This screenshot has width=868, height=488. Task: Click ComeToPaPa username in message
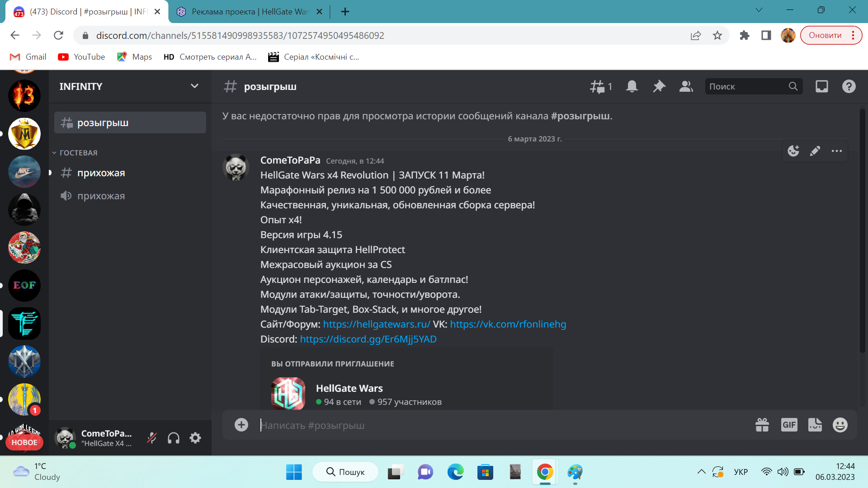290,160
